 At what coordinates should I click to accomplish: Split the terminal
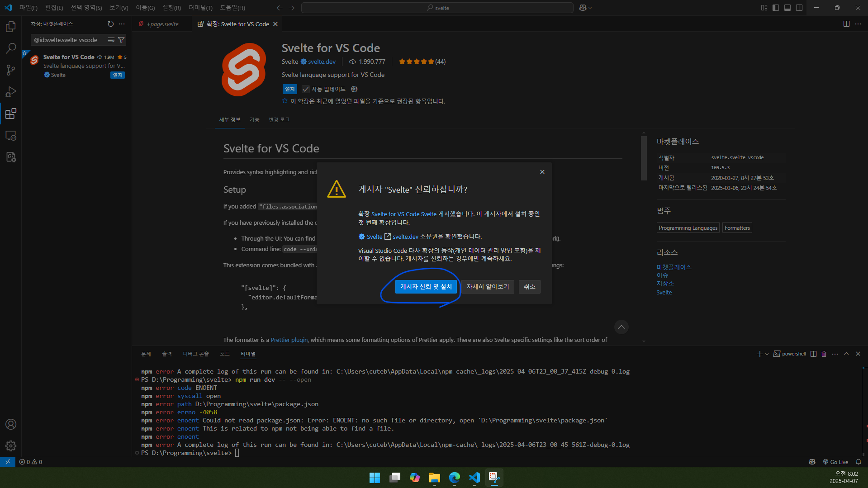click(x=813, y=354)
